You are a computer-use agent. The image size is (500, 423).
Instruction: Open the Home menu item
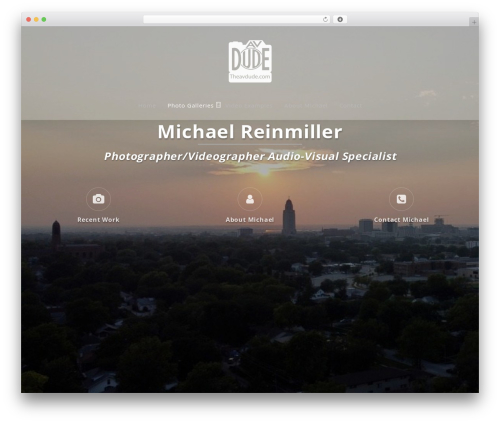(147, 106)
